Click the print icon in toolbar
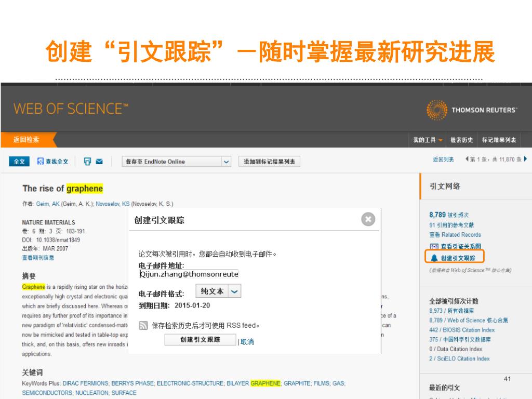532x399 pixels. click(87, 162)
